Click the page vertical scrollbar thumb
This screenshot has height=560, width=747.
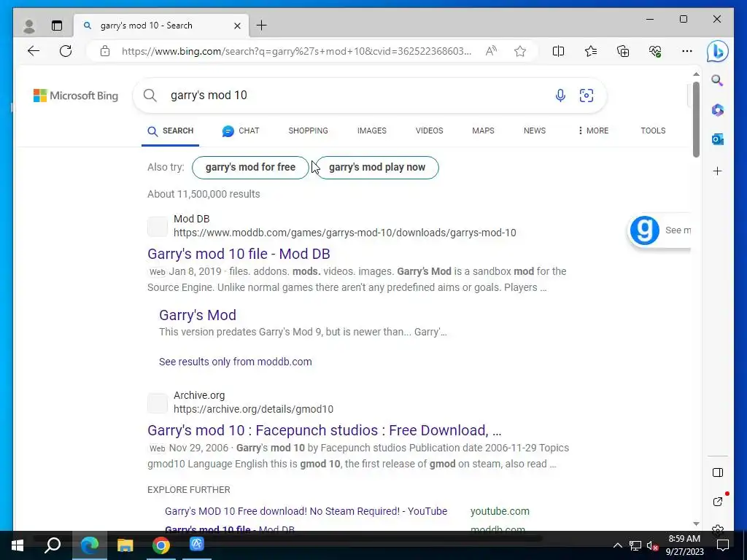coord(696,120)
